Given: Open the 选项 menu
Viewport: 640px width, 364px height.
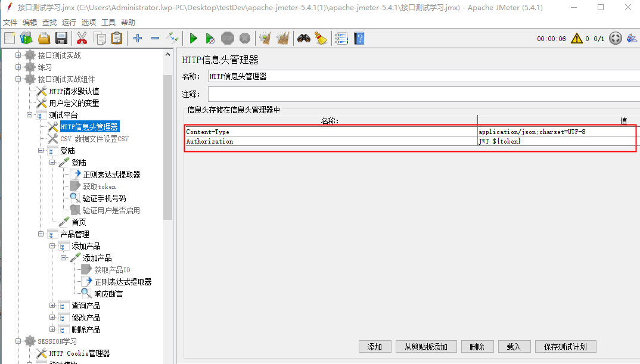Looking at the screenshot, I should click(x=89, y=23).
